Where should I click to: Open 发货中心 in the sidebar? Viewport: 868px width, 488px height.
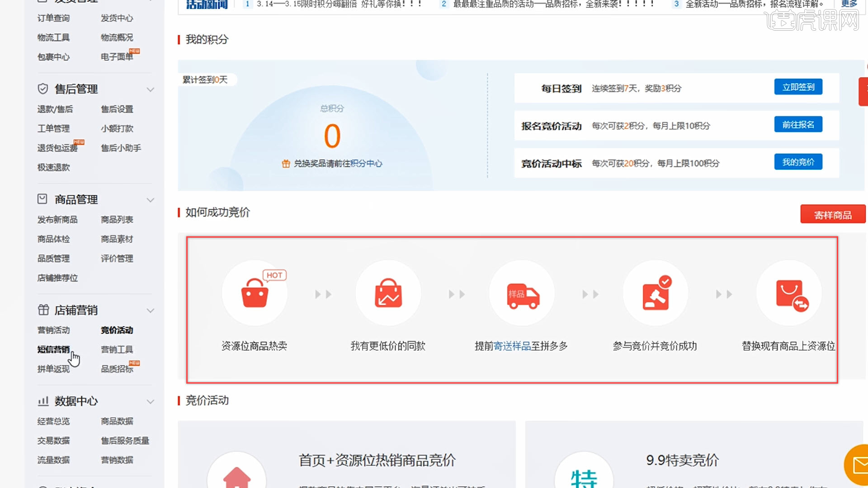pyautogui.click(x=117, y=18)
